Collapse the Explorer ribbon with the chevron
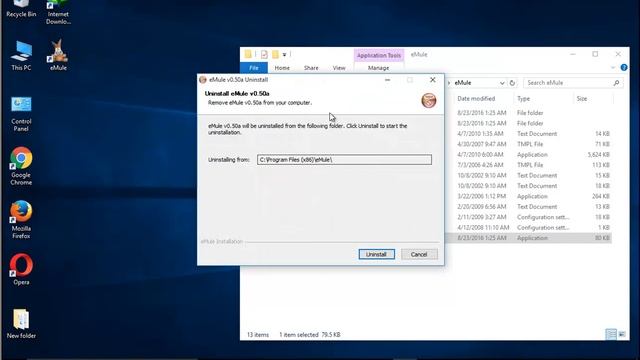This screenshot has height=360, width=640. 613,68
